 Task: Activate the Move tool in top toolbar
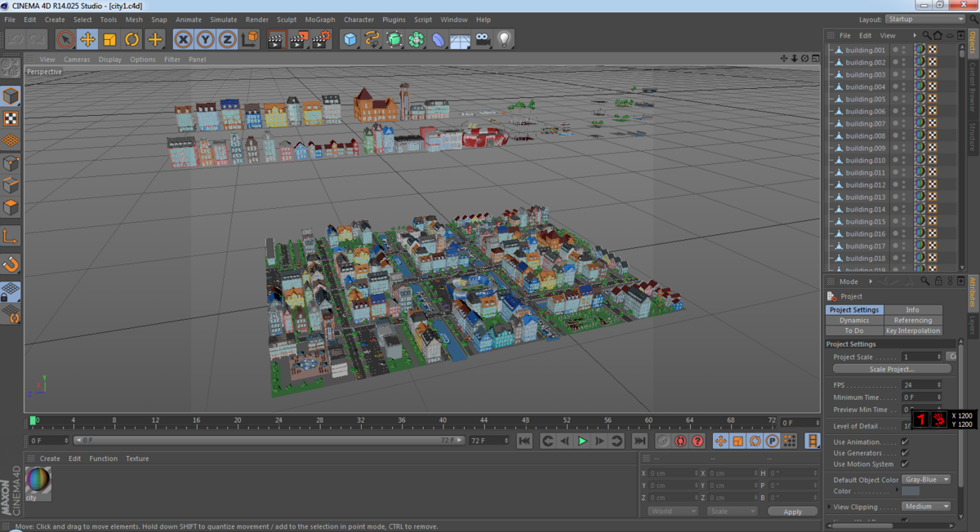tap(87, 38)
